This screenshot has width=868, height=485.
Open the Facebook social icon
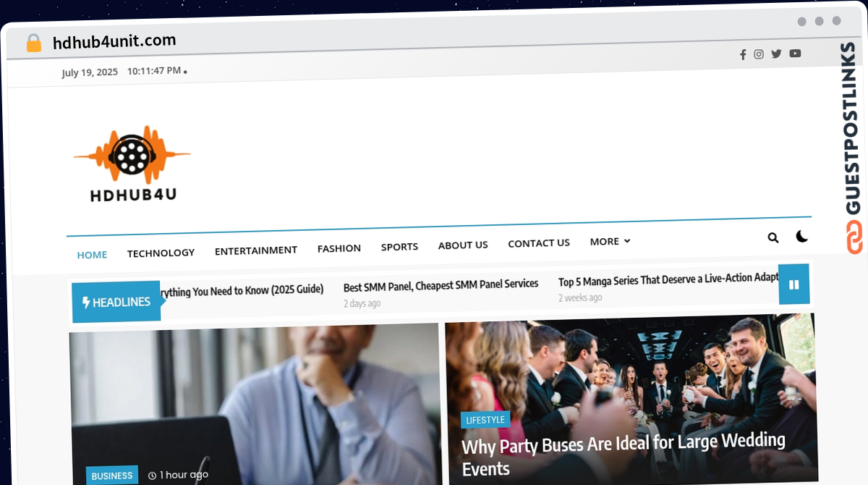[x=743, y=54]
